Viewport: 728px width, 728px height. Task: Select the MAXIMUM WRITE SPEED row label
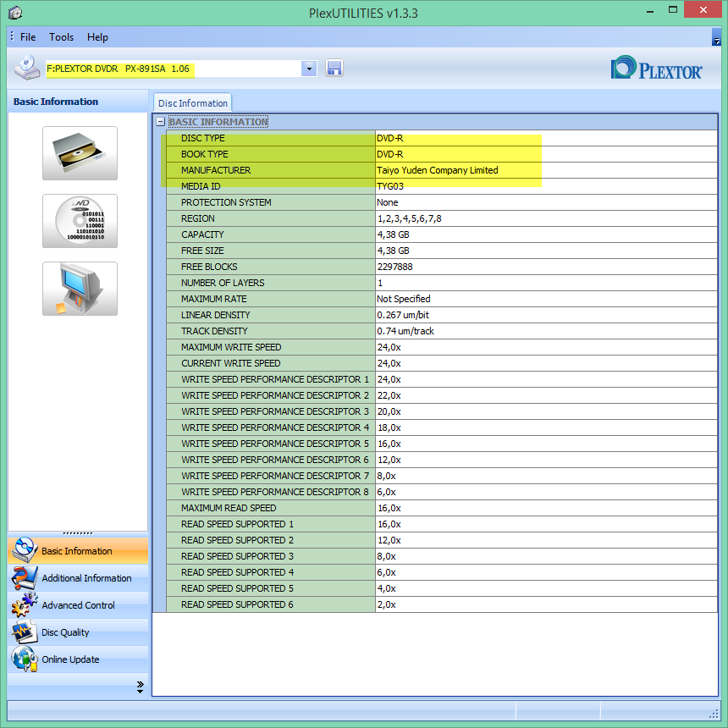coord(231,347)
